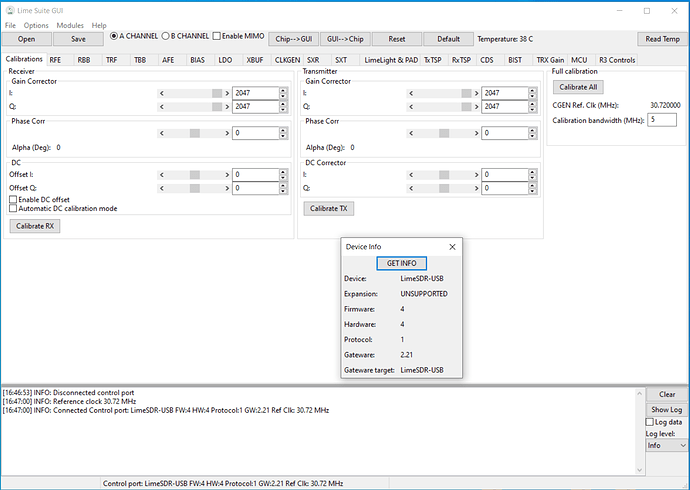Switch to the TRX Gain tab
Image resolution: width=690 pixels, height=490 pixels.
tap(550, 60)
